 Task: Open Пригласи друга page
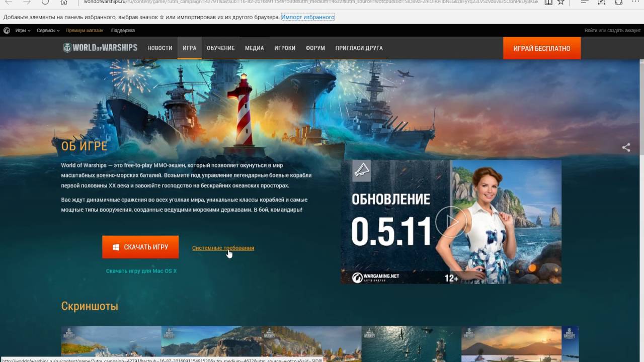tap(359, 48)
